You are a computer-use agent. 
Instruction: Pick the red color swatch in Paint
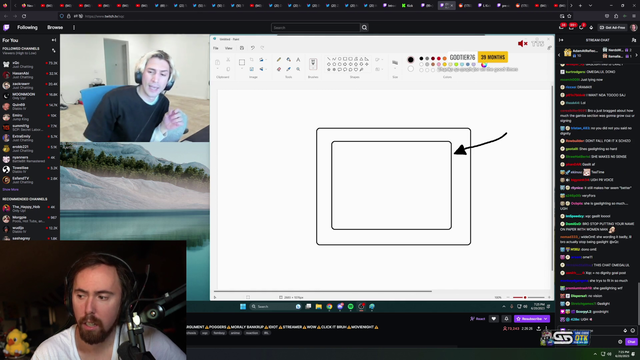click(439, 59)
